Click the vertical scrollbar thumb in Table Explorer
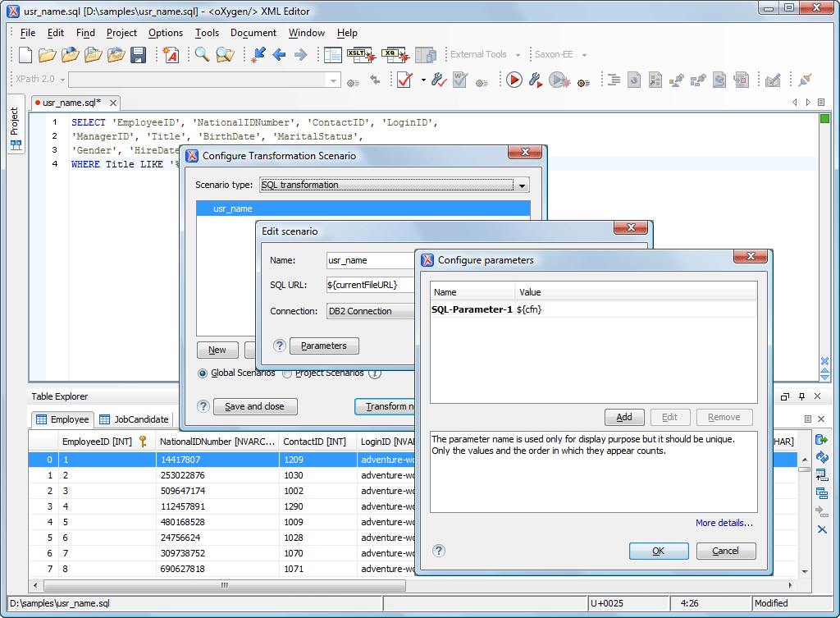The width and height of the screenshot is (840, 618). (x=804, y=469)
